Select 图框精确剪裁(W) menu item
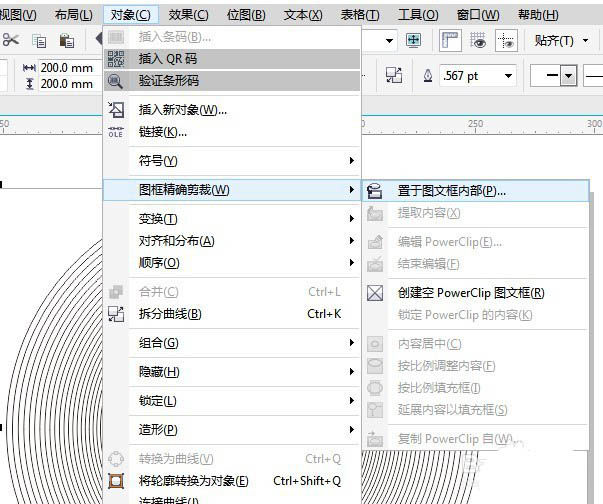This screenshot has height=504, width=603. point(232,190)
